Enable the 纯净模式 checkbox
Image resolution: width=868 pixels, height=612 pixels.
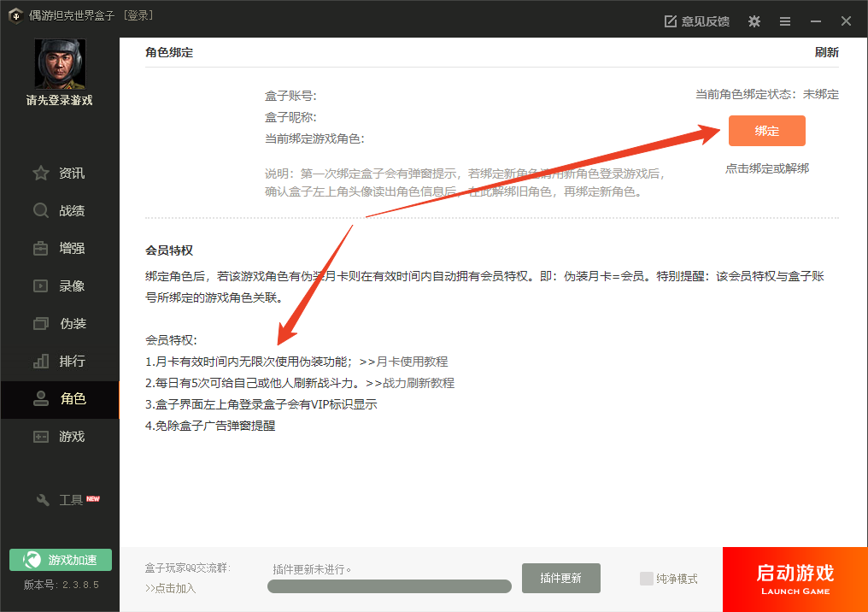[647, 579]
